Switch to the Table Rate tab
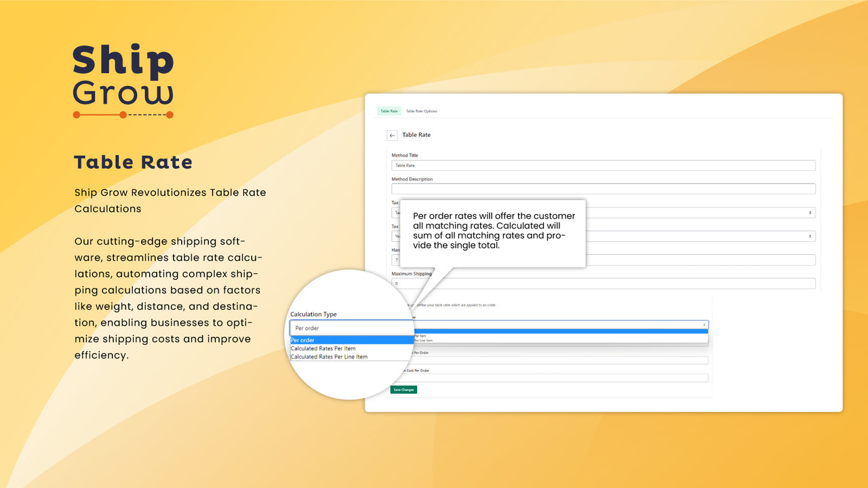Viewport: 868px width, 488px height. coord(389,111)
